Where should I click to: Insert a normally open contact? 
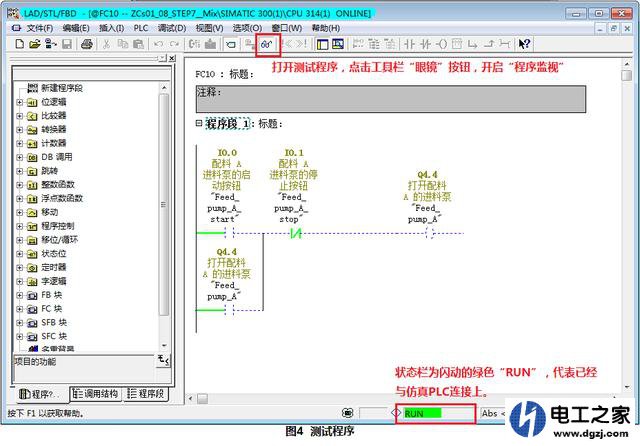[409, 44]
